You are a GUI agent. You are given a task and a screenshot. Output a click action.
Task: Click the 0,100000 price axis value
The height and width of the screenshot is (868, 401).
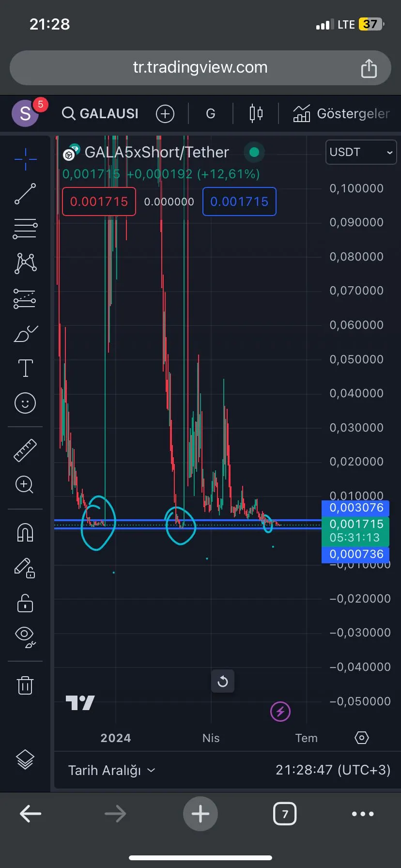(356, 188)
